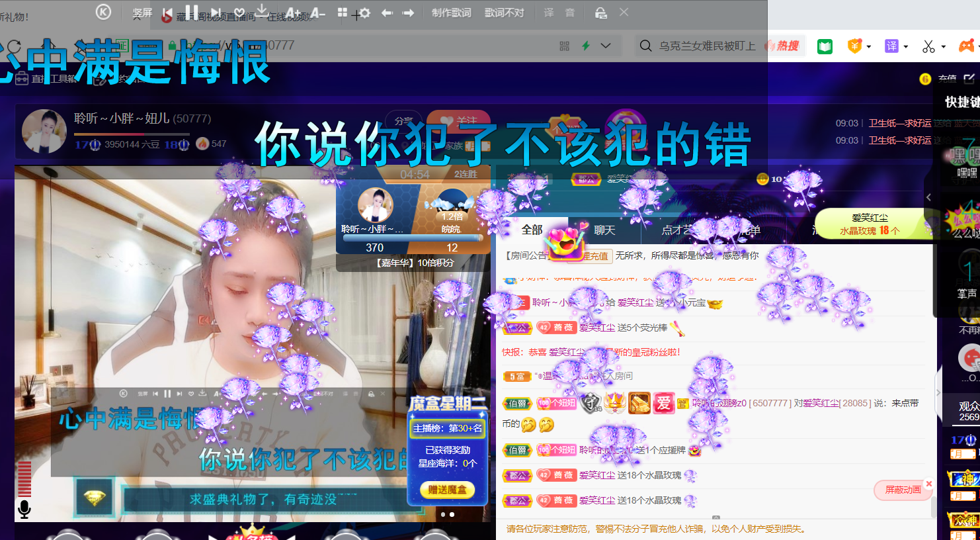This screenshot has height=540, width=980.
Task: Click the 主播榜:第30+名 ranking label
Action: point(448,428)
